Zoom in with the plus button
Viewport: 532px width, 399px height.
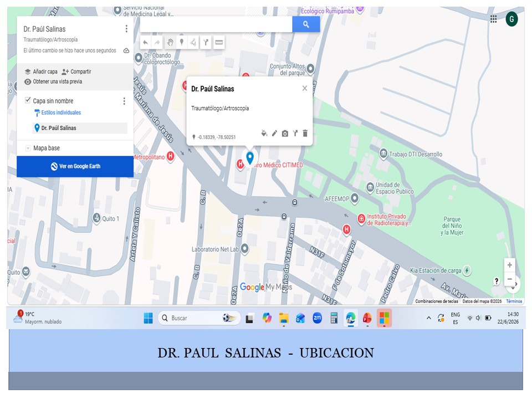[x=509, y=265]
